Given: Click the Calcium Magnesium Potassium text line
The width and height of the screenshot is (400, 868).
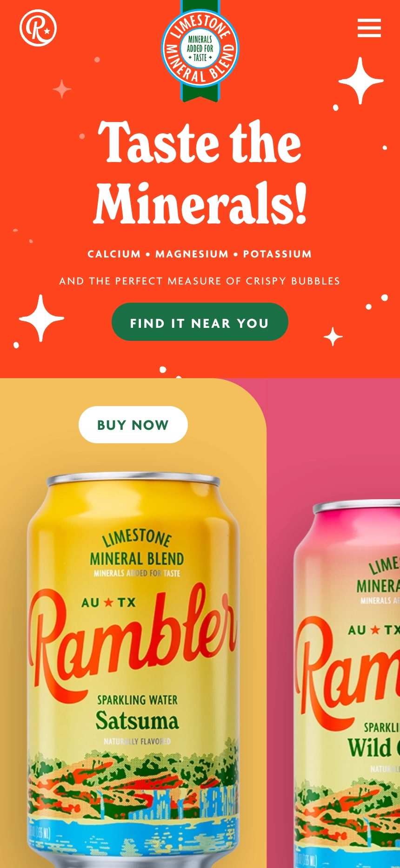Looking at the screenshot, I should [x=200, y=254].
